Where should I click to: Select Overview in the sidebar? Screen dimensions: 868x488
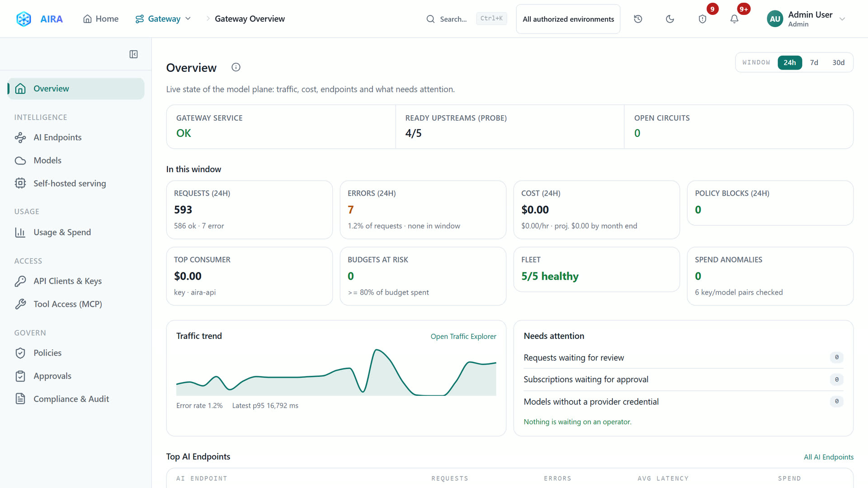click(76, 89)
